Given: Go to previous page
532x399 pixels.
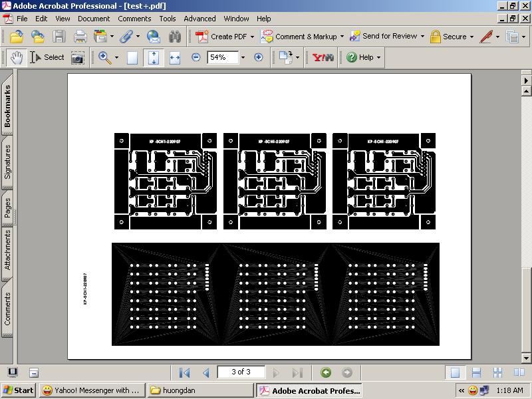Looking at the screenshot, I should pos(206,373).
